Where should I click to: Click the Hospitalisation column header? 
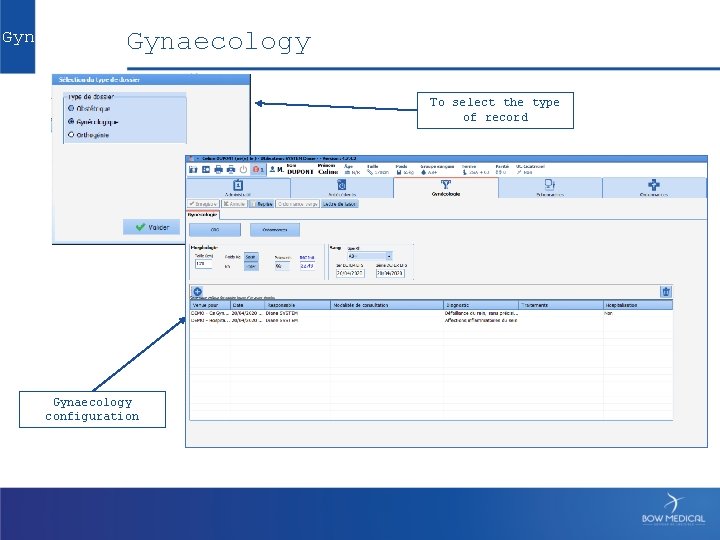pyautogui.click(x=638, y=305)
